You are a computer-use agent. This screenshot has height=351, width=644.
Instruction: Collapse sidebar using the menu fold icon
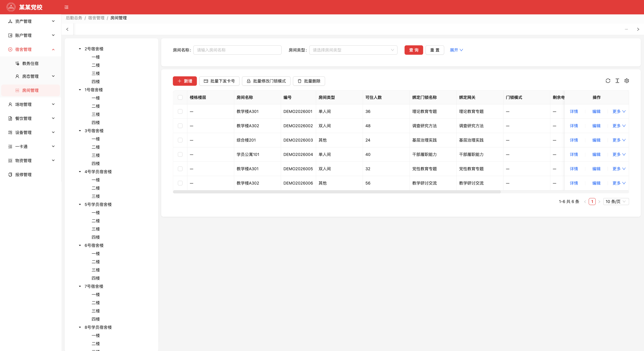tap(66, 7)
